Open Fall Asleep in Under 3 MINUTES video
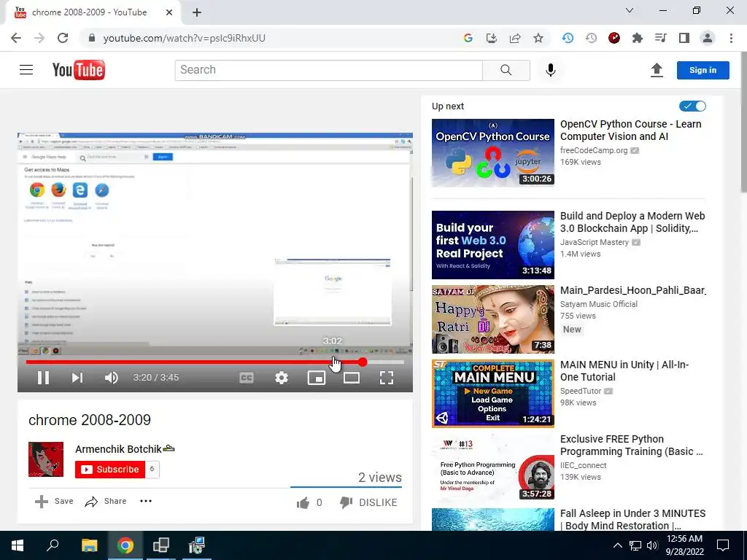Viewport: 747px width, 560px height. 632,519
